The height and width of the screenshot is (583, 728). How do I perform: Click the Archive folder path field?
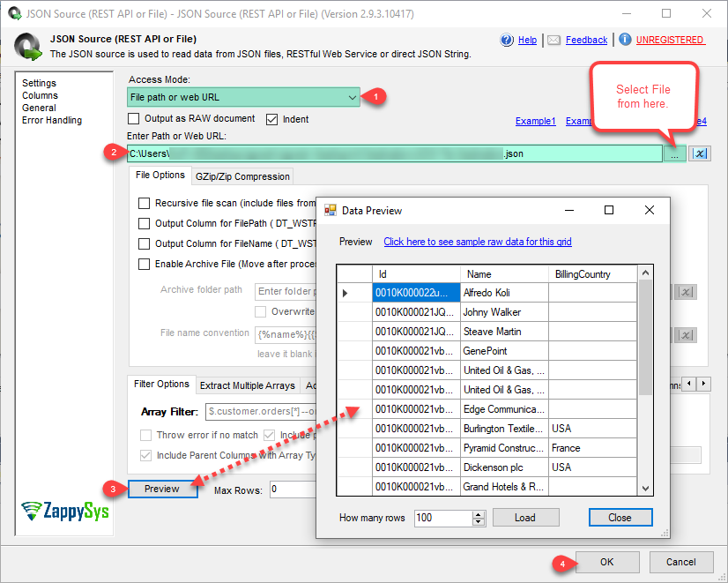point(286,292)
